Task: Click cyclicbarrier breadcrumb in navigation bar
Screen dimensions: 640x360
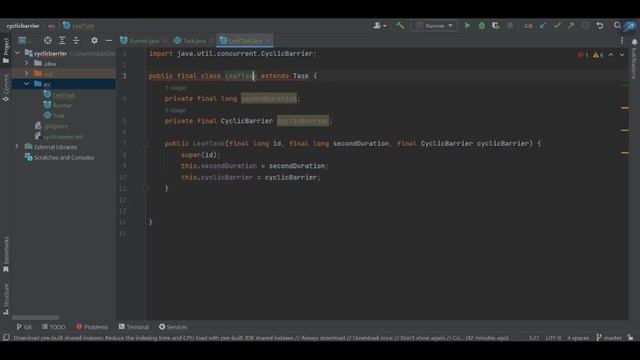Action: (23, 26)
